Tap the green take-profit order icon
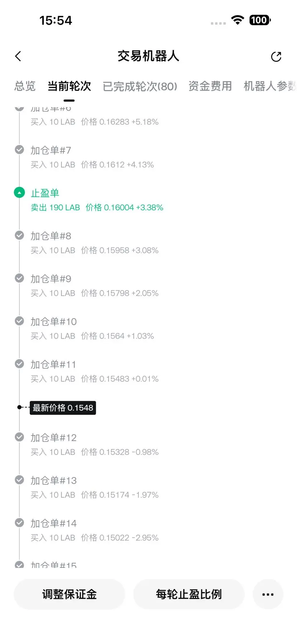 tap(19, 193)
